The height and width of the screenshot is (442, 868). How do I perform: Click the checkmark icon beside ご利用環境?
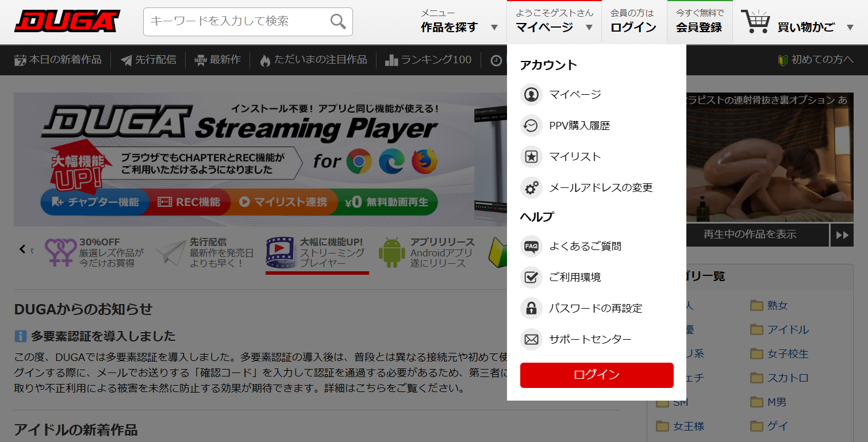coord(531,277)
